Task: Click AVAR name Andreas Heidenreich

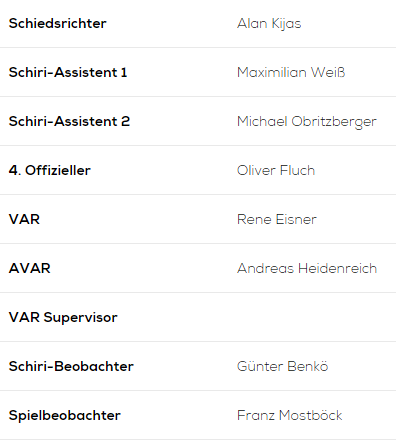Action: point(307,268)
